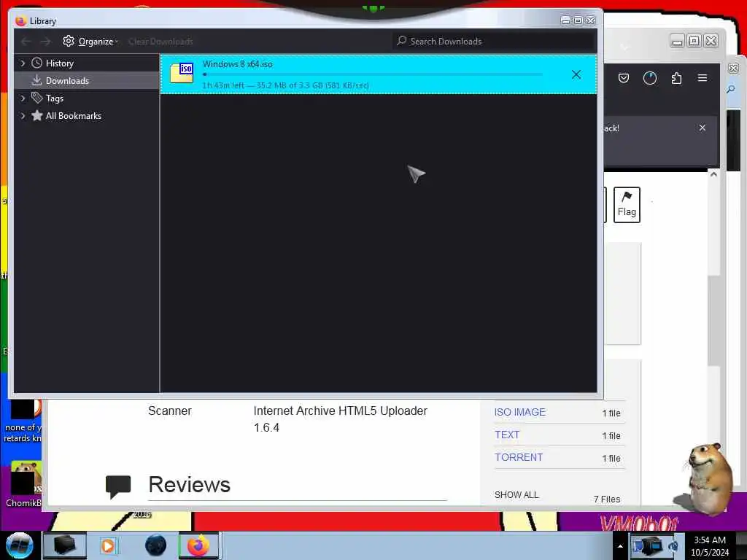Click the Downloads arrow icon in sidebar

(x=36, y=80)
